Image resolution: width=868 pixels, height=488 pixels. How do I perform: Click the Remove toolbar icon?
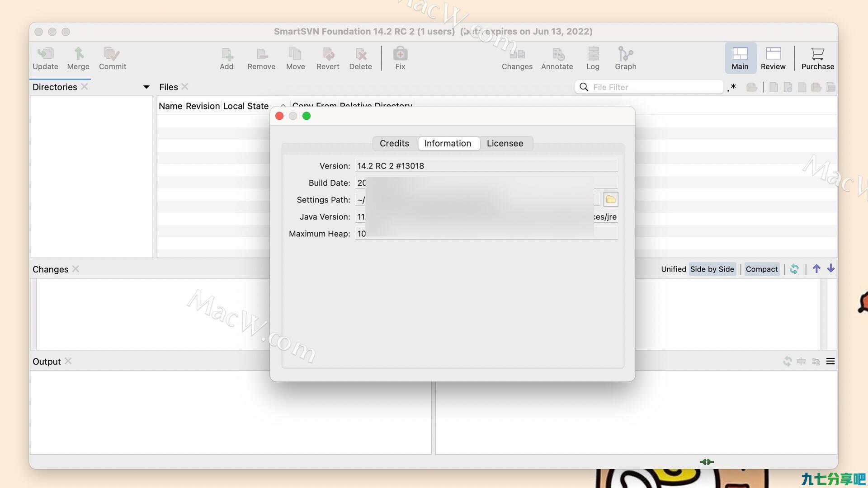click(x=261, y=59)
